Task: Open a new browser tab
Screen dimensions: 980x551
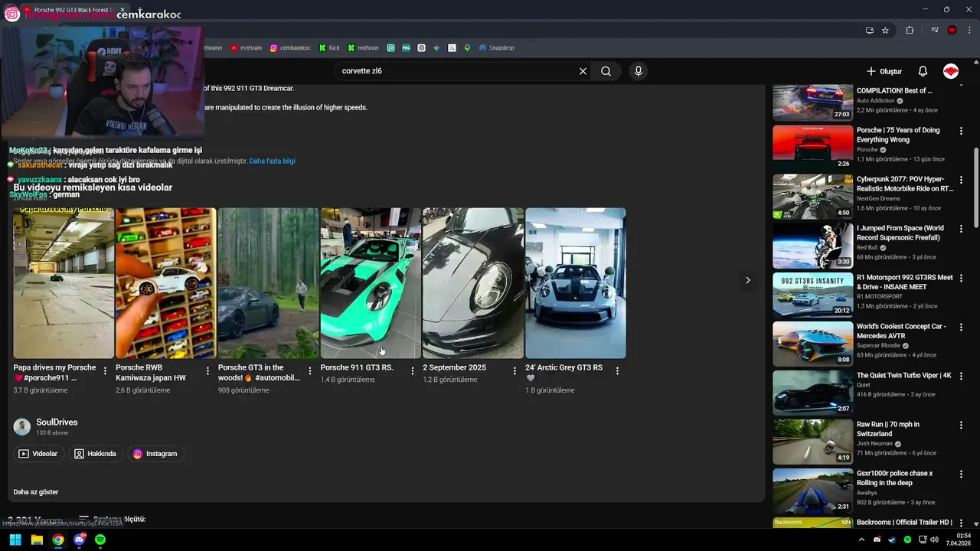Action: (139, 10)
